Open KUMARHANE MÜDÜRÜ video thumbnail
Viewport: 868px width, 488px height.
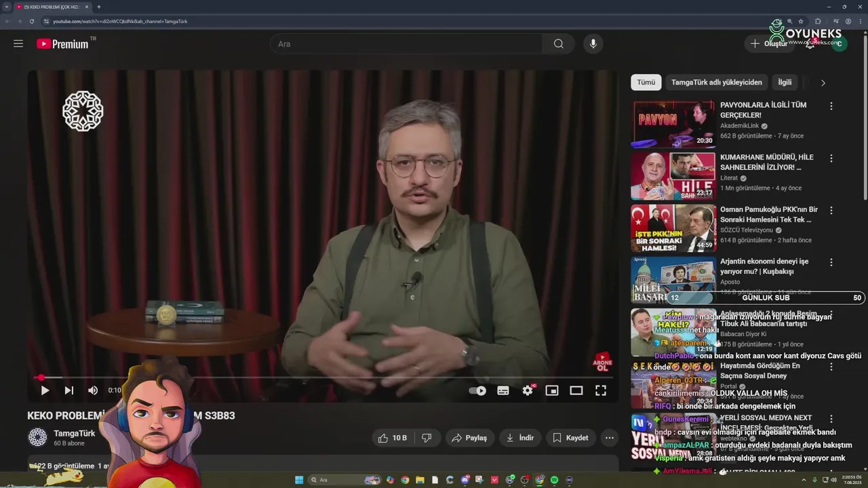pos(673,176)
